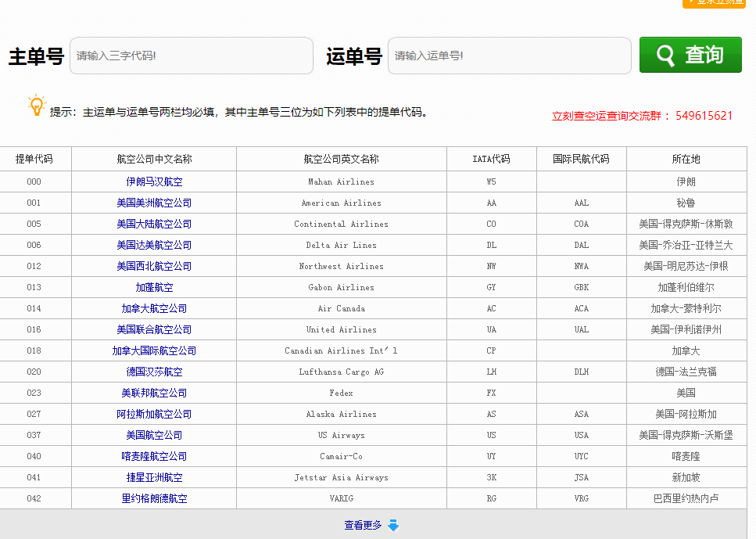Open the 美国航空公司 link
This screenshot has width=756, height=539.
click(x=154, y=435)
